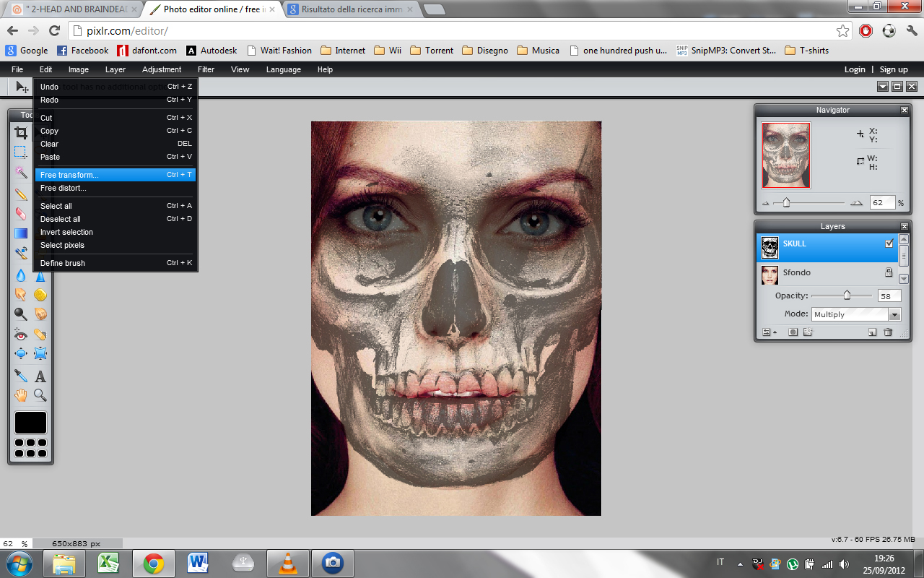Click the main foreground color swatch
The height and width of the screenshot is (578, 924).
(30, 423)
